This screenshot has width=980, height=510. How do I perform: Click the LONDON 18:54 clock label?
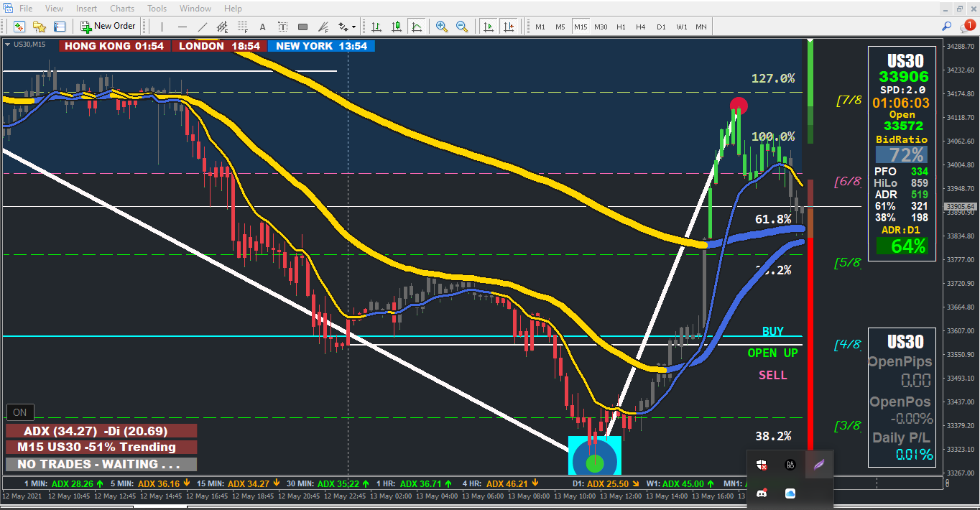[x=219, y=45]
